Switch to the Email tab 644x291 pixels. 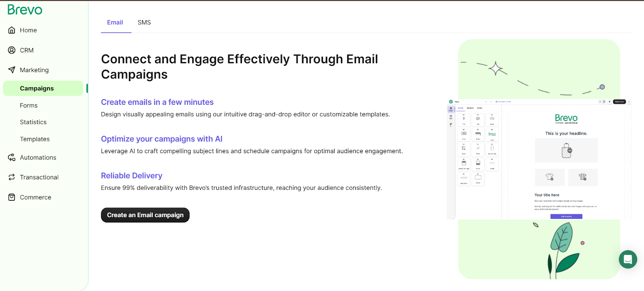click(115, 23)
